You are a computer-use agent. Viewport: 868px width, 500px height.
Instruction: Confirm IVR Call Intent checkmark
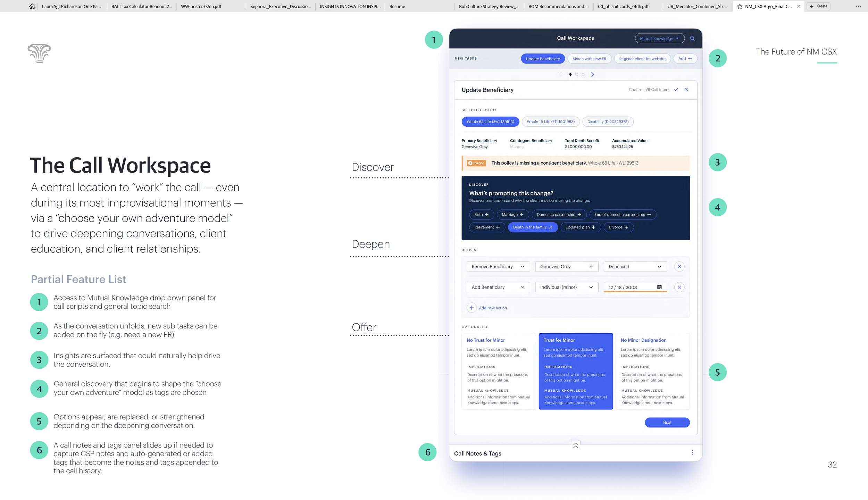tap(676, 90)
